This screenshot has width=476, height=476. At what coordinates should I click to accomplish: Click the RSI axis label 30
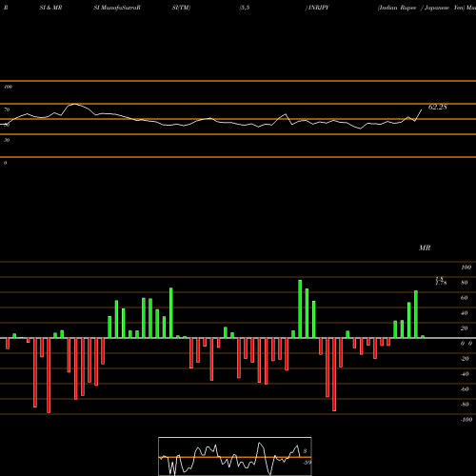click(7, 140)
